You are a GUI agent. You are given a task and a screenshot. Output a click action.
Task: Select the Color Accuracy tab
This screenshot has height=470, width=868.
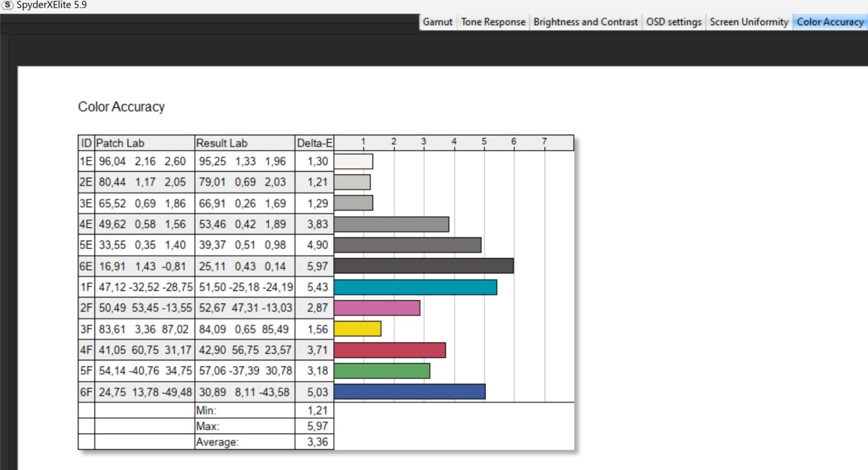pyautogui.click(x=829, y=22)
